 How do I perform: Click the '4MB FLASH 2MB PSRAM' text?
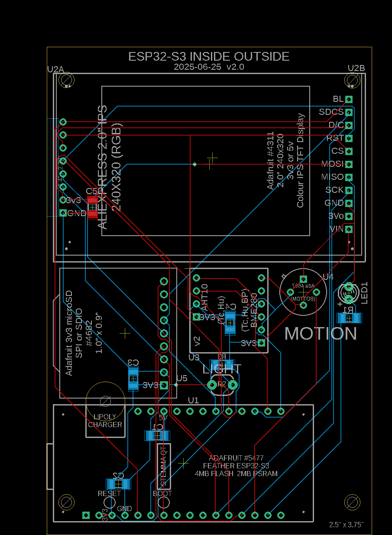coord(236,473)
